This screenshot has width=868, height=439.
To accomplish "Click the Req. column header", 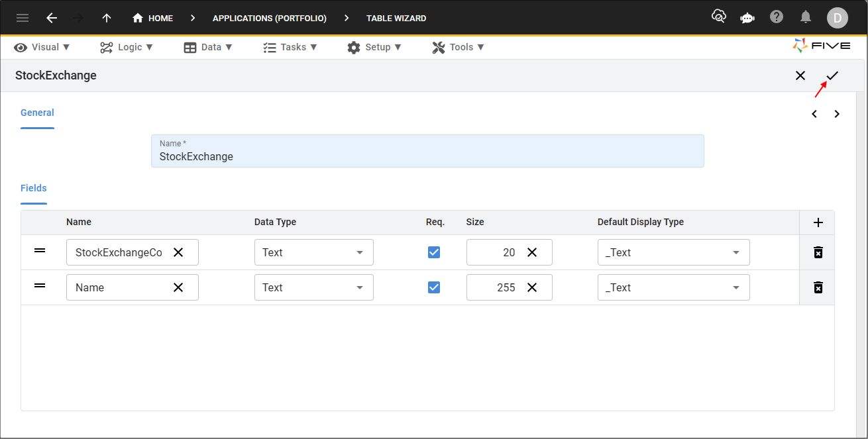I will [x=435, y=222].
